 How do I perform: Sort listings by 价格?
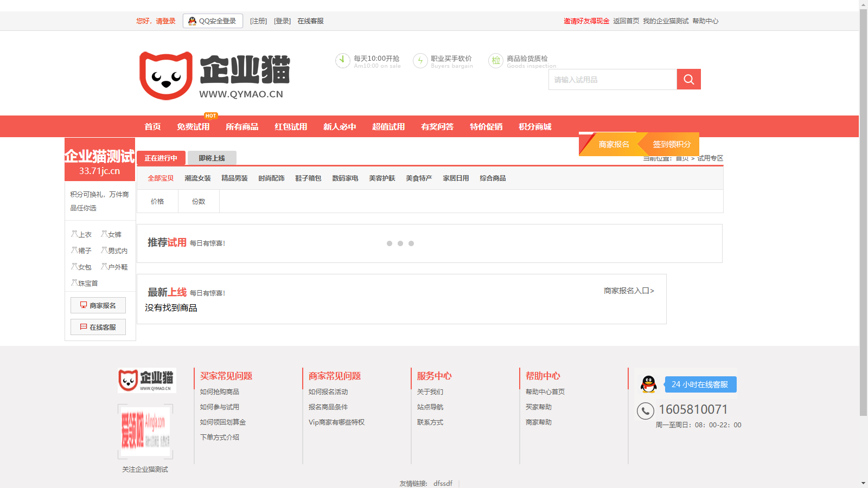(157, 201)
